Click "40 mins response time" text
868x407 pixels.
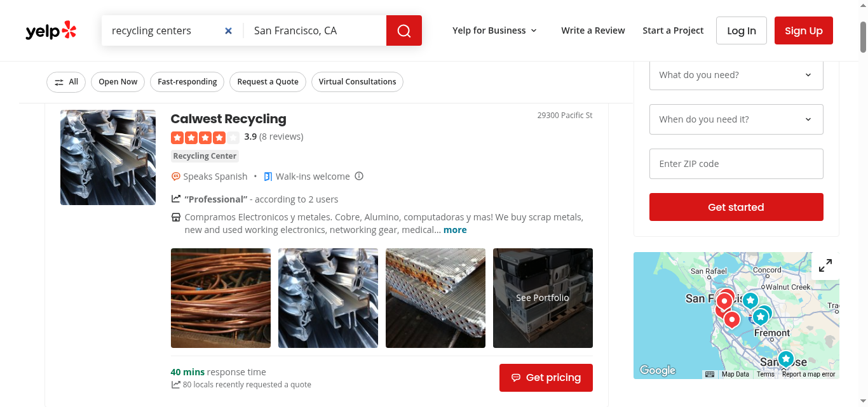click(x=218, y=372)
